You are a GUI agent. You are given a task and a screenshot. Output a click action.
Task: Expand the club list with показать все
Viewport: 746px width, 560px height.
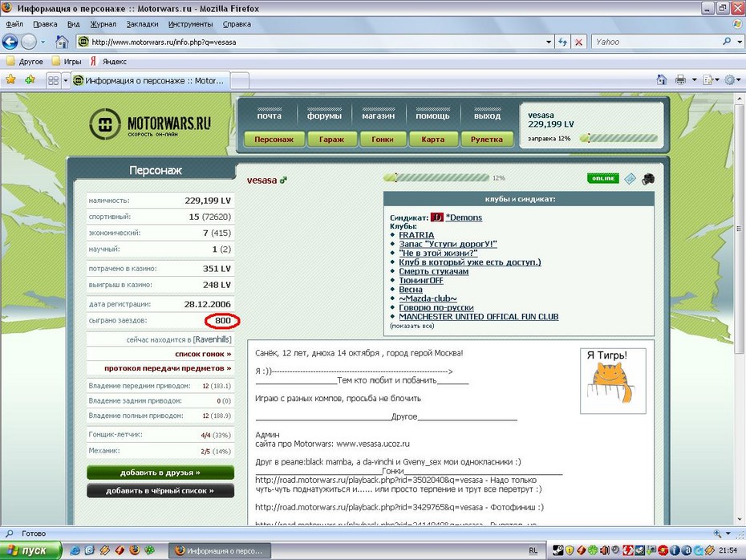[412, 326]
